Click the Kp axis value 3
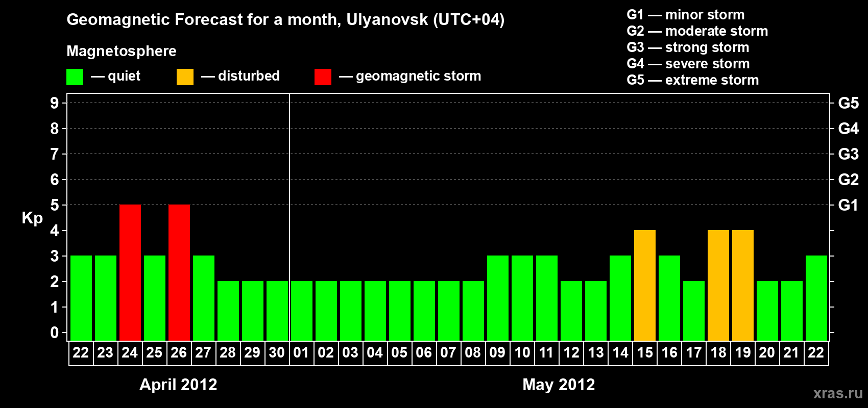Image resolution: width=868 pixels, height=408 pixels. pos(55,256)
